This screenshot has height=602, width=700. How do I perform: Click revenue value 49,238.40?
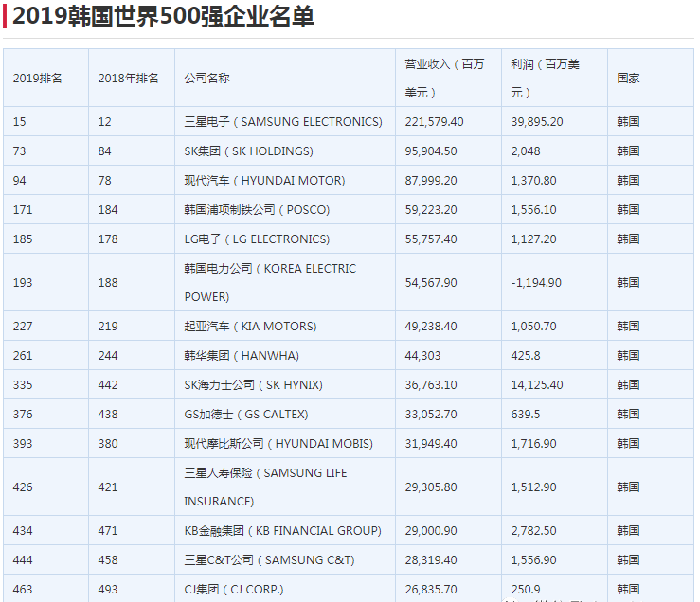(x=431, y=327)
